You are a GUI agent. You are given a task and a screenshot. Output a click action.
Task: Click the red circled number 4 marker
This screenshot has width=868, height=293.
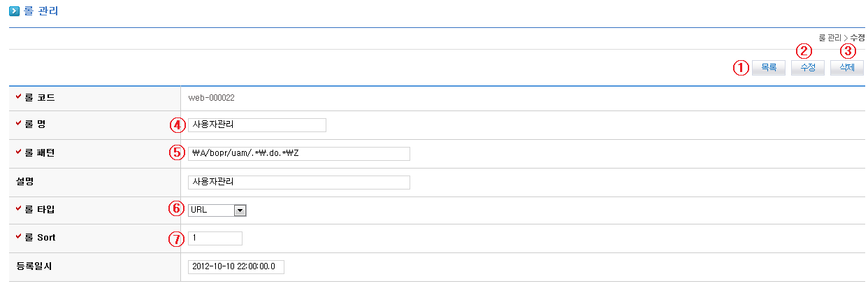click(178, 125)
